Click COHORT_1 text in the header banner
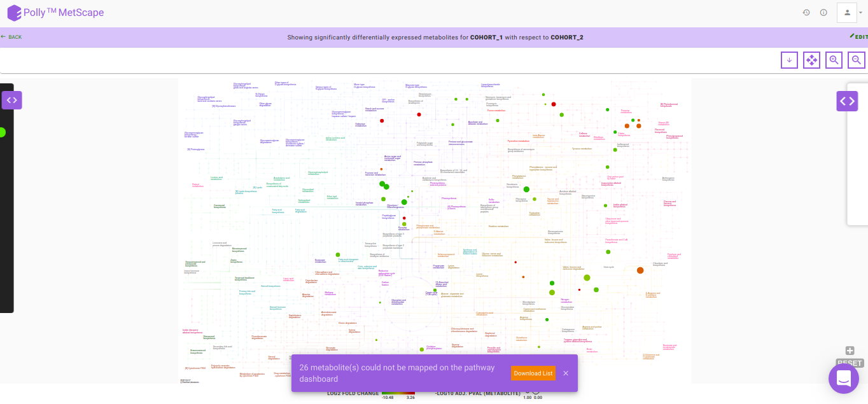 487,38
